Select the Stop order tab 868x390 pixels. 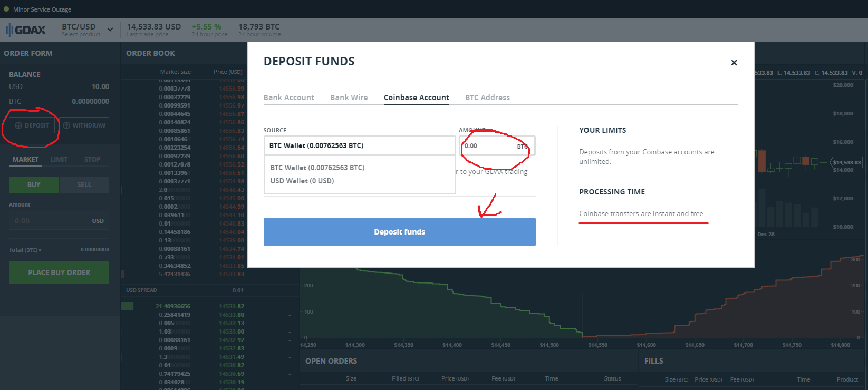[92, 160]
